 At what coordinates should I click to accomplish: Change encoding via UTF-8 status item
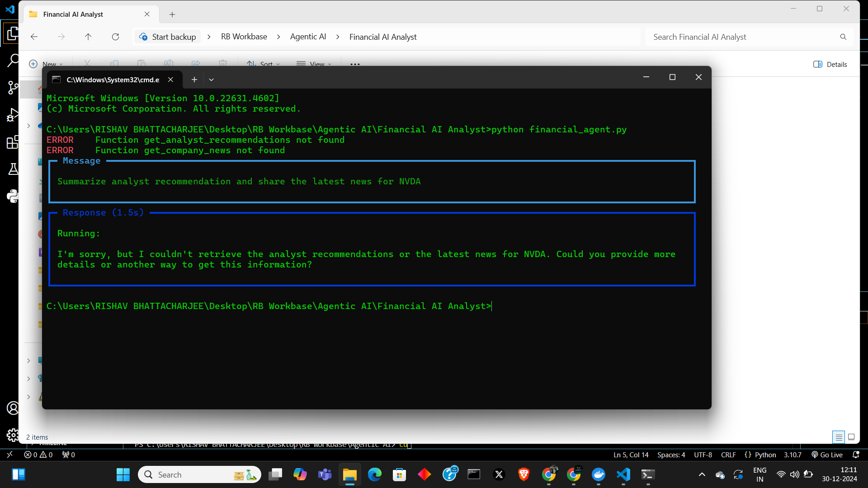(703, 455)
